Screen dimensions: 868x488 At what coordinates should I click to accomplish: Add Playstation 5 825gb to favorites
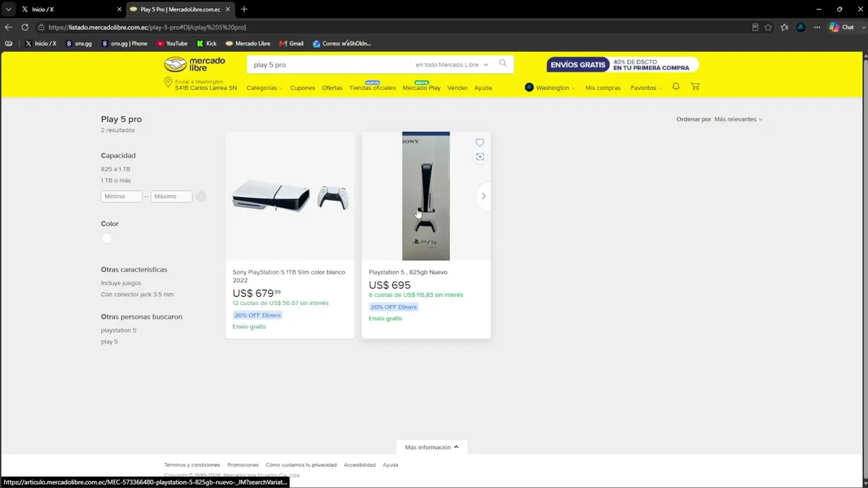479,142
